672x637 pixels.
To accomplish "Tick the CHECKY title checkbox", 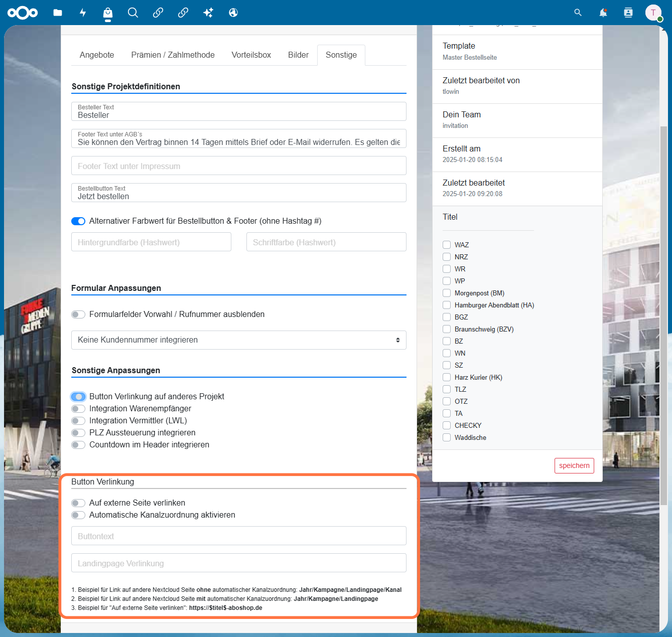I will click(x=447, y=425).
